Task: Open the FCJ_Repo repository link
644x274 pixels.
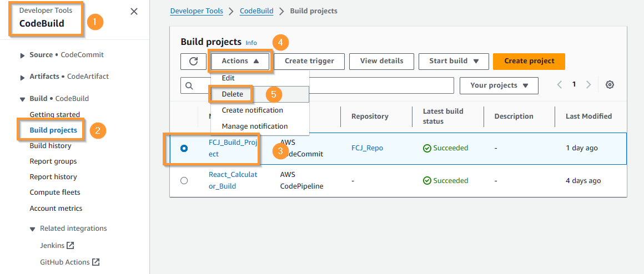Action: 367,148
